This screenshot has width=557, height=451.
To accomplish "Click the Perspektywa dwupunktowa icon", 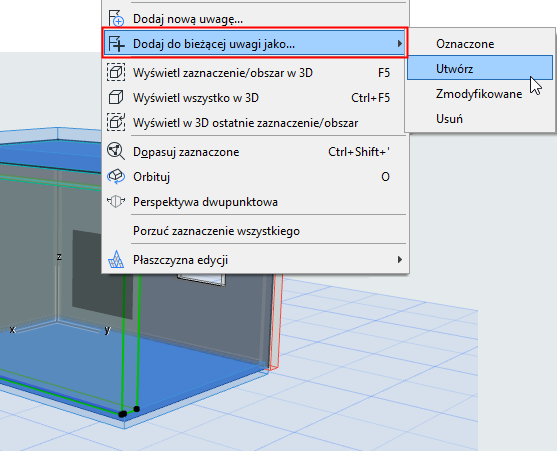I will [116, 202].
